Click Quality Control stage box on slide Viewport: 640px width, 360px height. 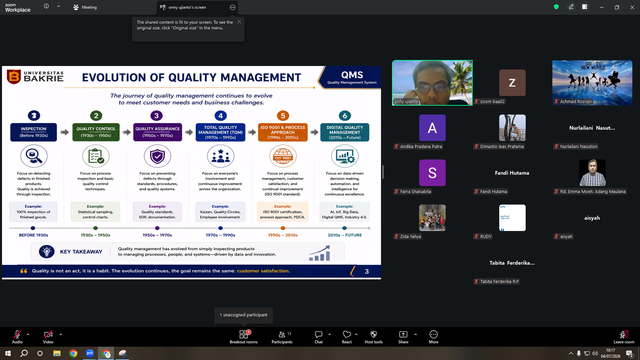pos(96,132)
